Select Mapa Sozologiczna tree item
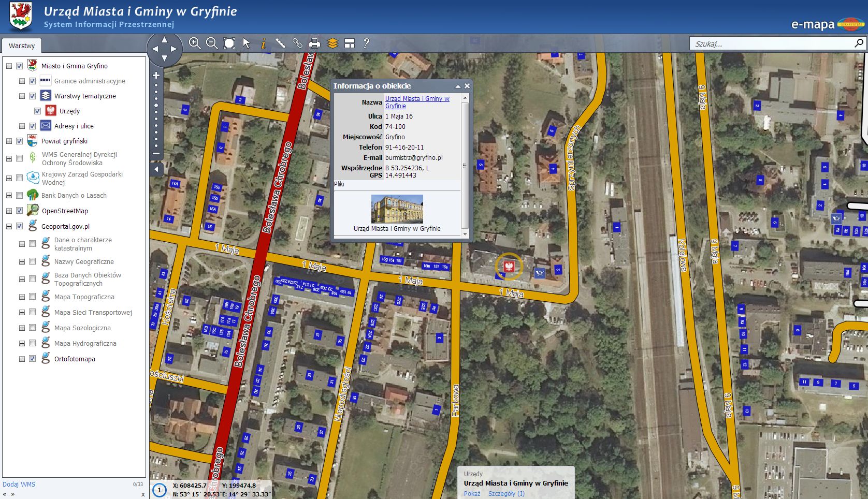868x499 pixels. tap(82, 328)
